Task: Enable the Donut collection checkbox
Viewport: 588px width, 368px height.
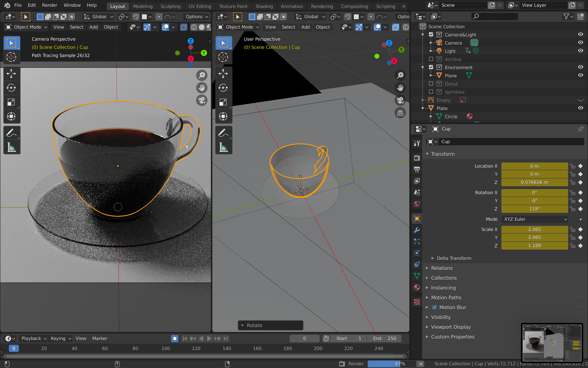Action: 431,83
